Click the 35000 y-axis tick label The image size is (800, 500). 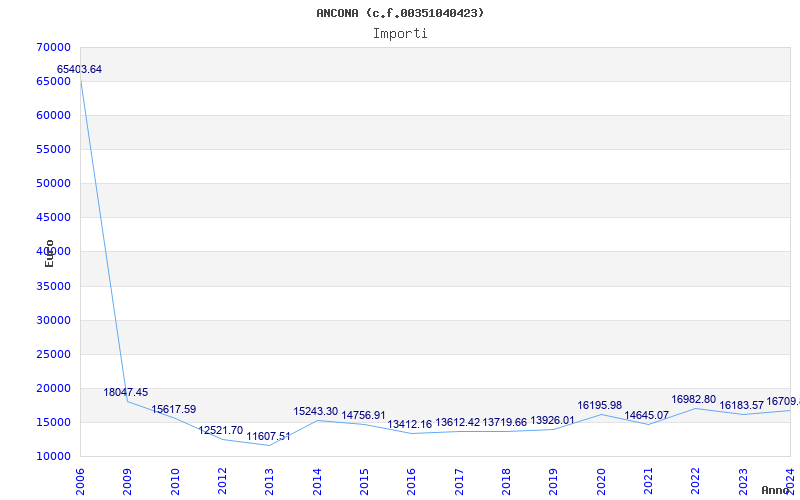point(54,286)
